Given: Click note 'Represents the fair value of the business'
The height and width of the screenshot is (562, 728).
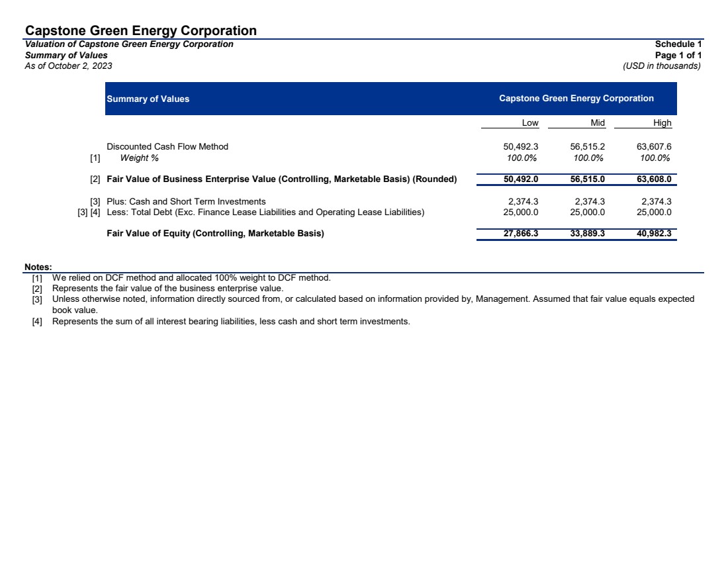Looking at the screenshot, I should 167,289.
